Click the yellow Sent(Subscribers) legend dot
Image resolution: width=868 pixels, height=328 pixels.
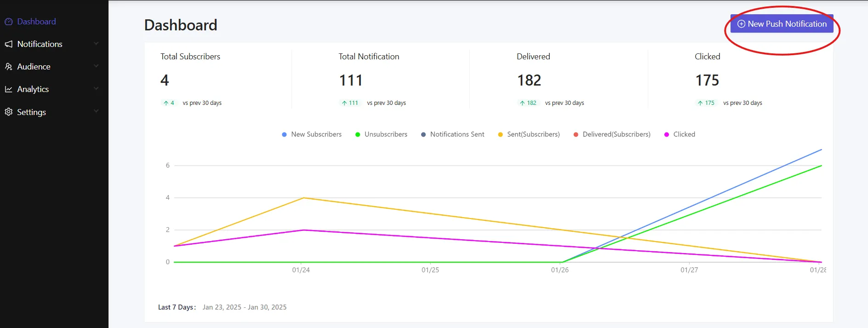500,134
